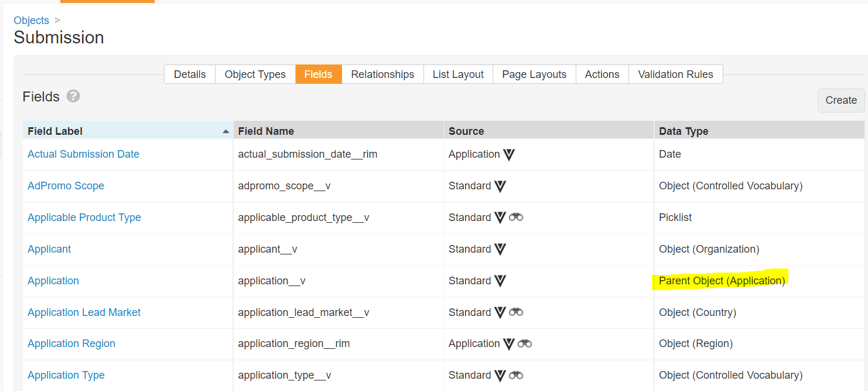Click the Veeva logo icon in Applicant row
This screenshot has width=868, height=391.
tap(500, 249)
